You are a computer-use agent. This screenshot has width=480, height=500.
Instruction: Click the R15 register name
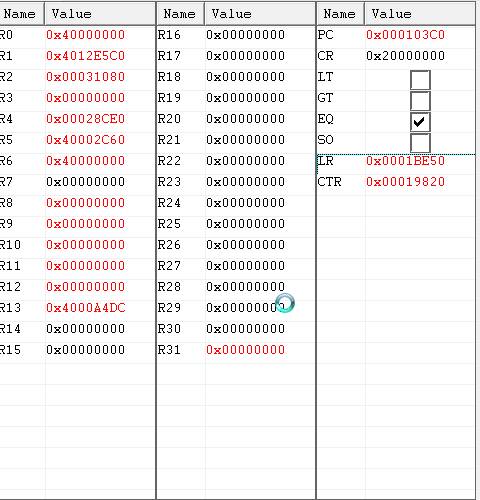pos(10,350)
